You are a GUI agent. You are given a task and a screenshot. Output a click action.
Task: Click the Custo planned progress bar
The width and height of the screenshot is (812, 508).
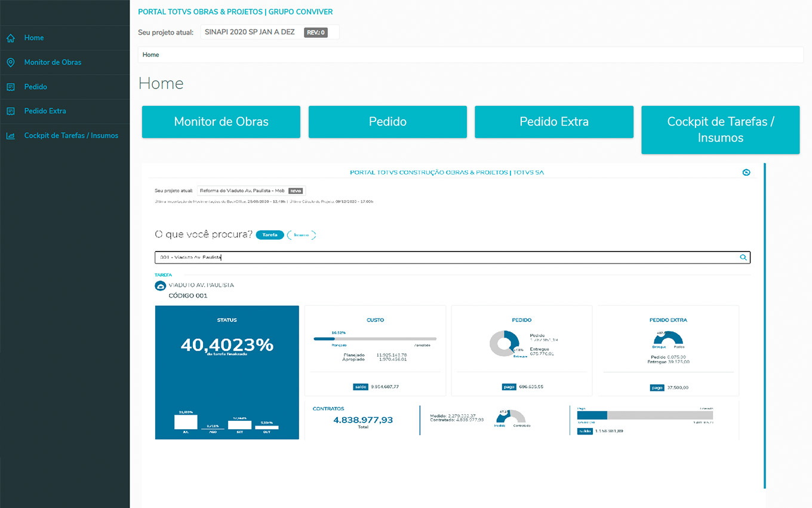(x=375, y=339)
